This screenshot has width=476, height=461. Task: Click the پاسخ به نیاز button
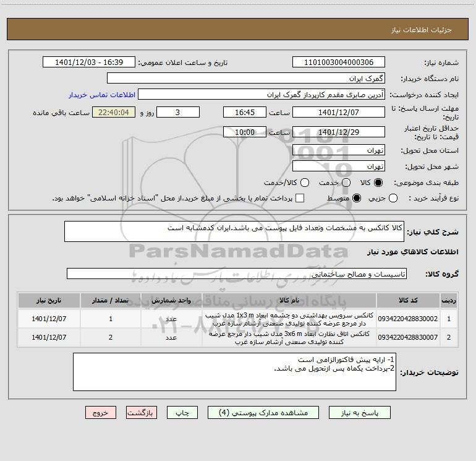click(359, 413)
